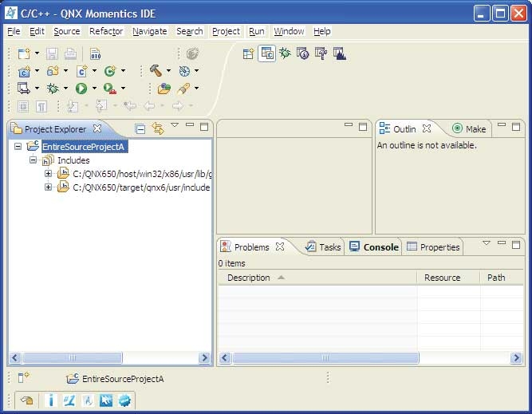Viewport: 532px width, 414px height.
Task: Sort by the Description column header
Action: click(249, 278)
